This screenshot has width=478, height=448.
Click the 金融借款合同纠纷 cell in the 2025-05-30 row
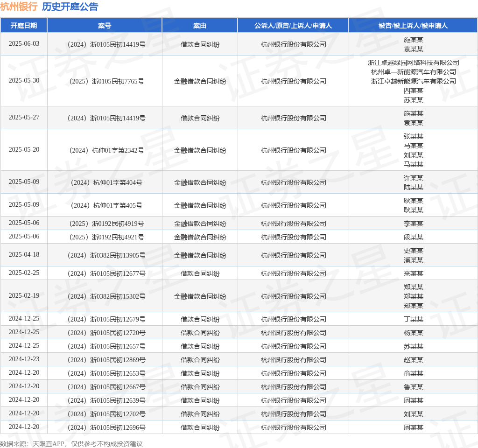click(x=200, y=81)
